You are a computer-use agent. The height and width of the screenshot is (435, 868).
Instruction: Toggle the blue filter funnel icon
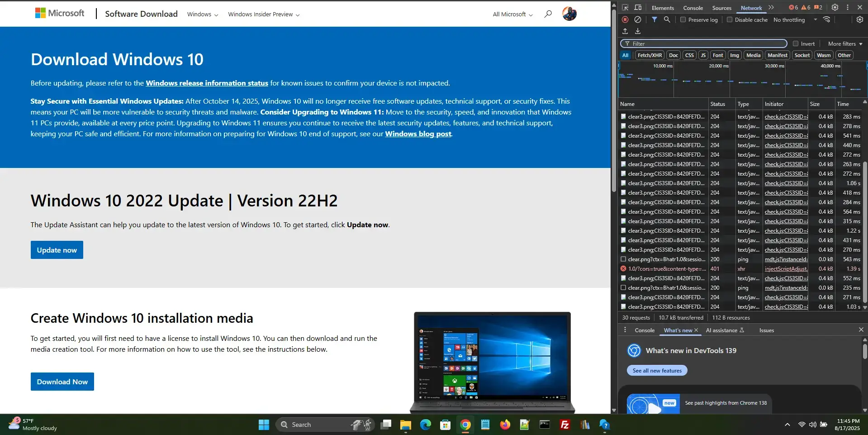pyautogui.click(x=654, y=19)
